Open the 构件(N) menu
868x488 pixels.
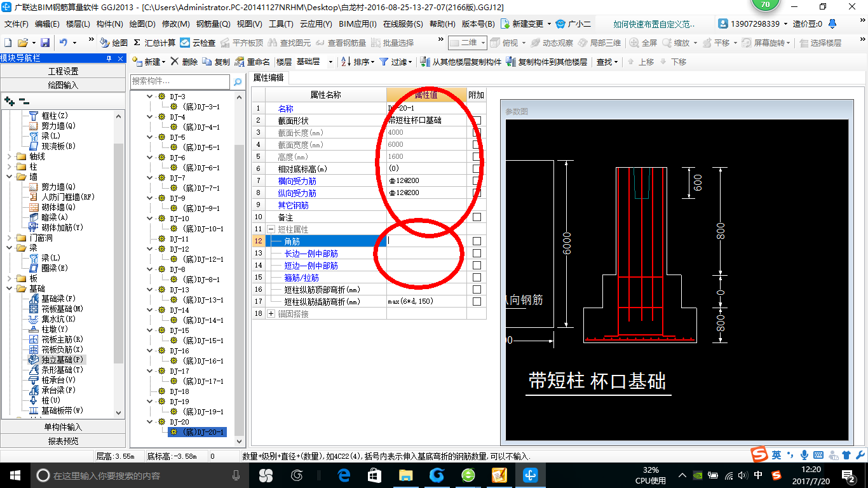tap(110, 24)
